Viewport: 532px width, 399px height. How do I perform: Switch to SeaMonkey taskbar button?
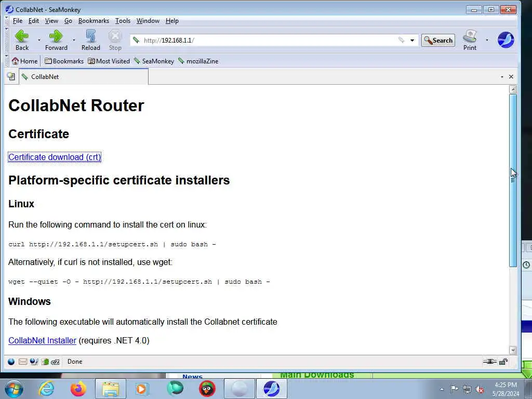click(271, 389)
